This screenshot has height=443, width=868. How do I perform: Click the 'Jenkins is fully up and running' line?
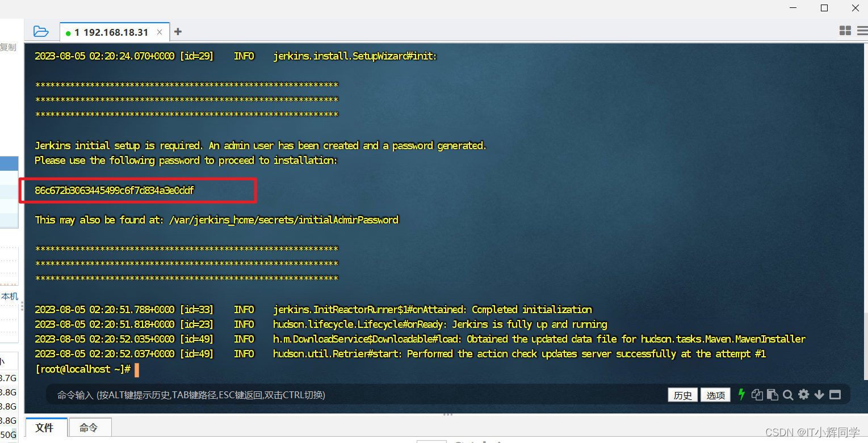(x=321, y=324)
